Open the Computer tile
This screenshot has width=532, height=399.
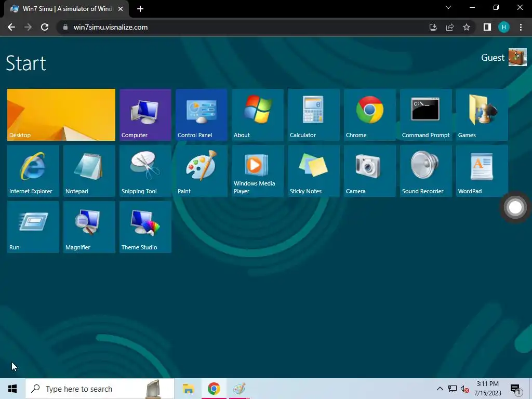145,115
